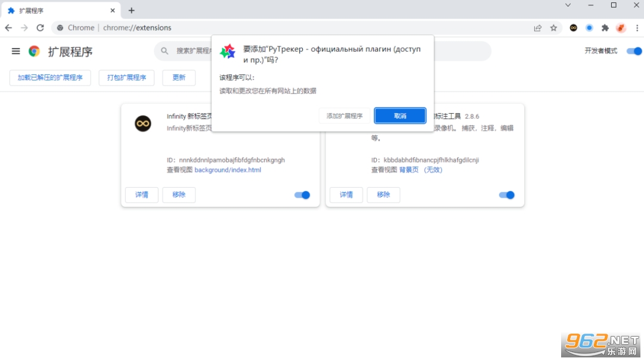Reload the extensions page

[41, 28]
